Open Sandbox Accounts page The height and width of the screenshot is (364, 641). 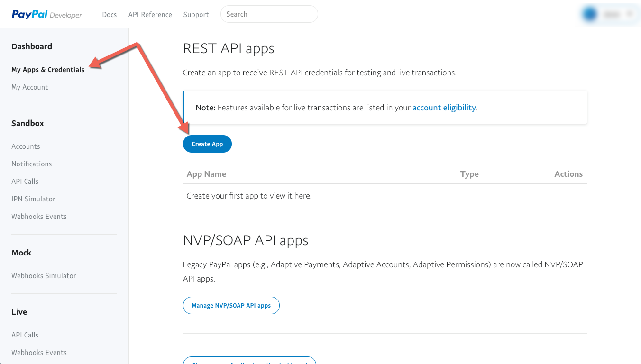pos(26,146)
